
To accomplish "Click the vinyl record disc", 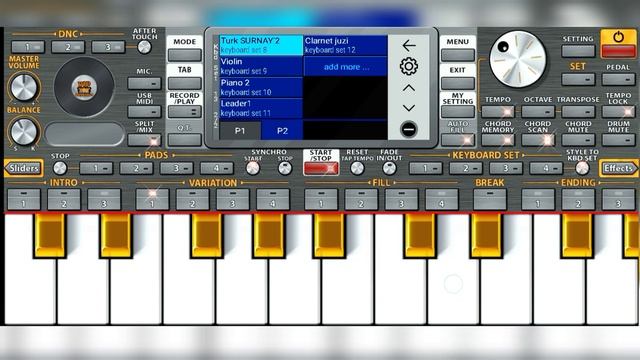I will (84, 87).
